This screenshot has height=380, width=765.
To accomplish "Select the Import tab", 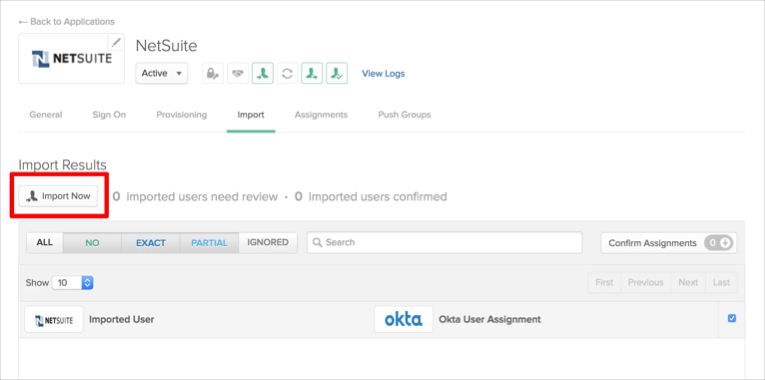I will click(251, 115).
